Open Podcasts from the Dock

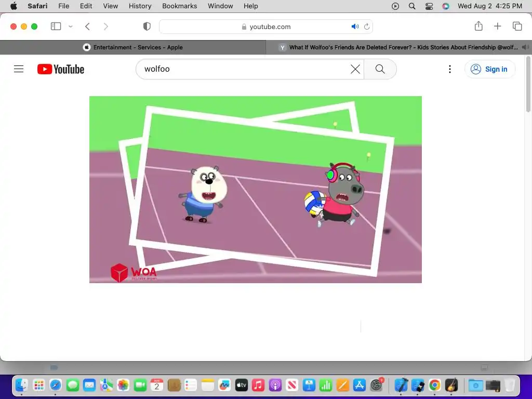click(x=275, y=385)
